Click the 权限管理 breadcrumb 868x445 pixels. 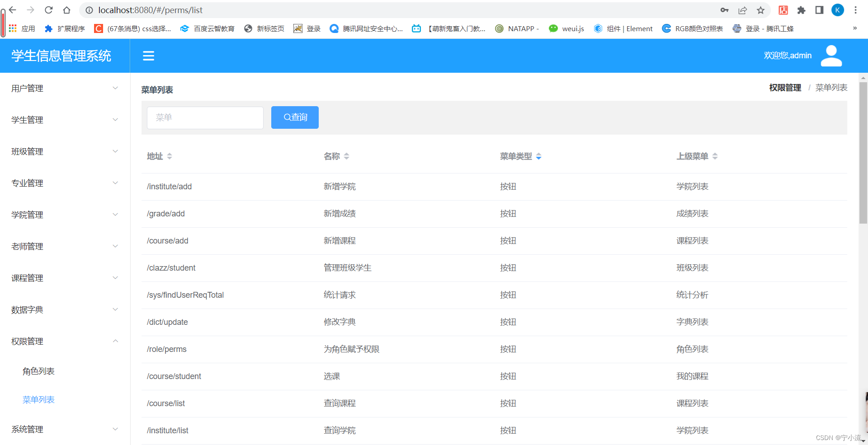click(785, 88)
